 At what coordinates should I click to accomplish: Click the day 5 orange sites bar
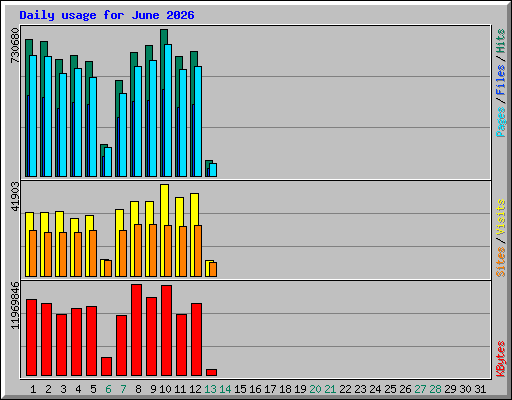click(x=93, y=253)
